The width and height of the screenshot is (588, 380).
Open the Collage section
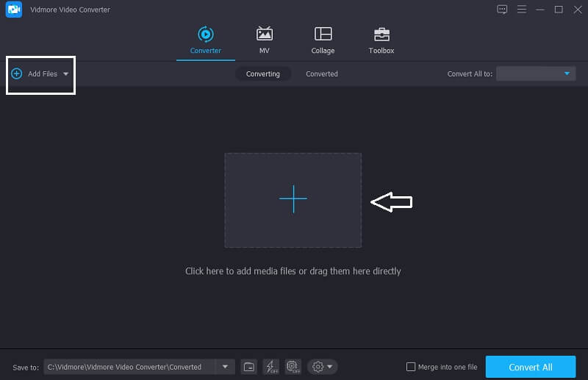coord(323,40)
